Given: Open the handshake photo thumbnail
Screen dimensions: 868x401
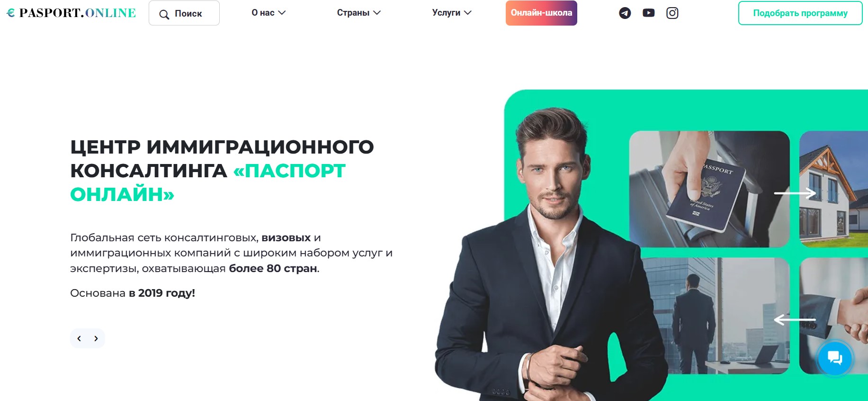Looking at the screenshot, I should click(833, 316).
